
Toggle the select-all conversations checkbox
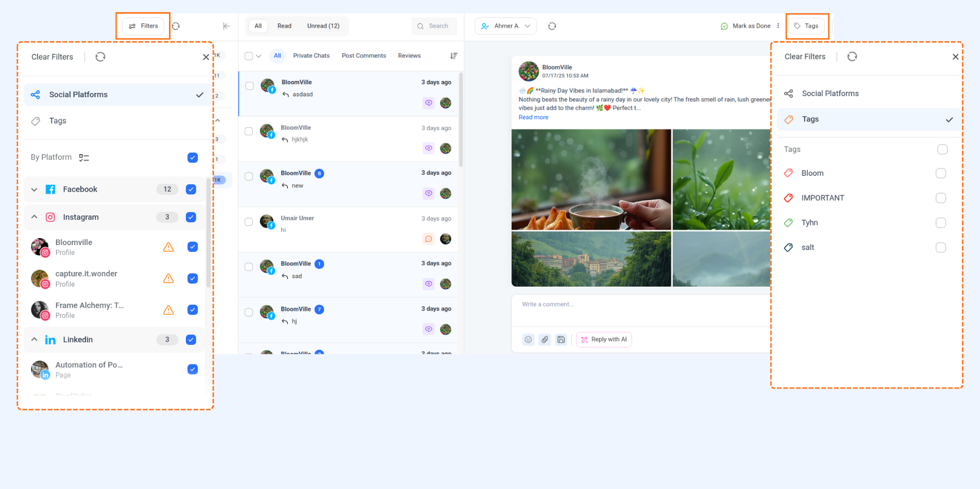[x=249, y=56]
